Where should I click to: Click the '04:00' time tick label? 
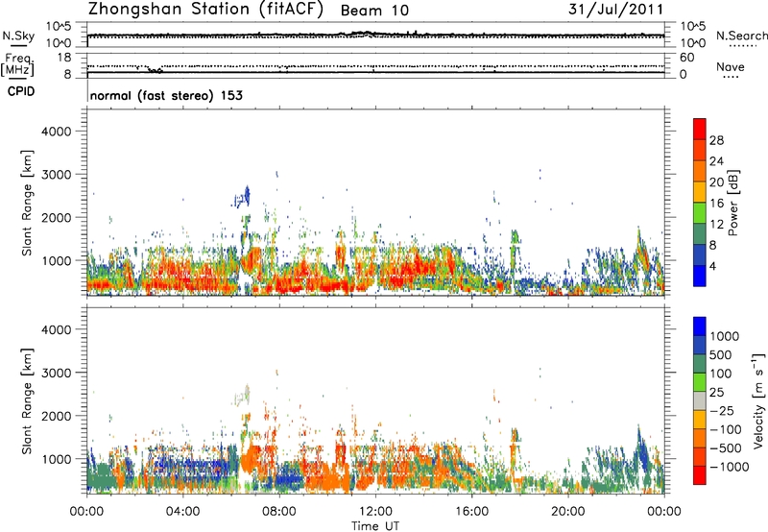coord(182,512)
